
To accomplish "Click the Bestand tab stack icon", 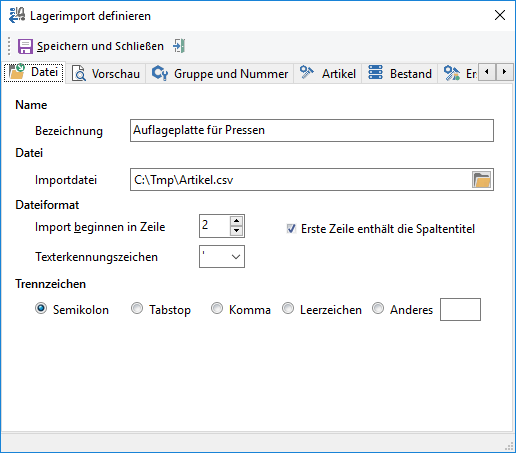I will click(375, 72).
